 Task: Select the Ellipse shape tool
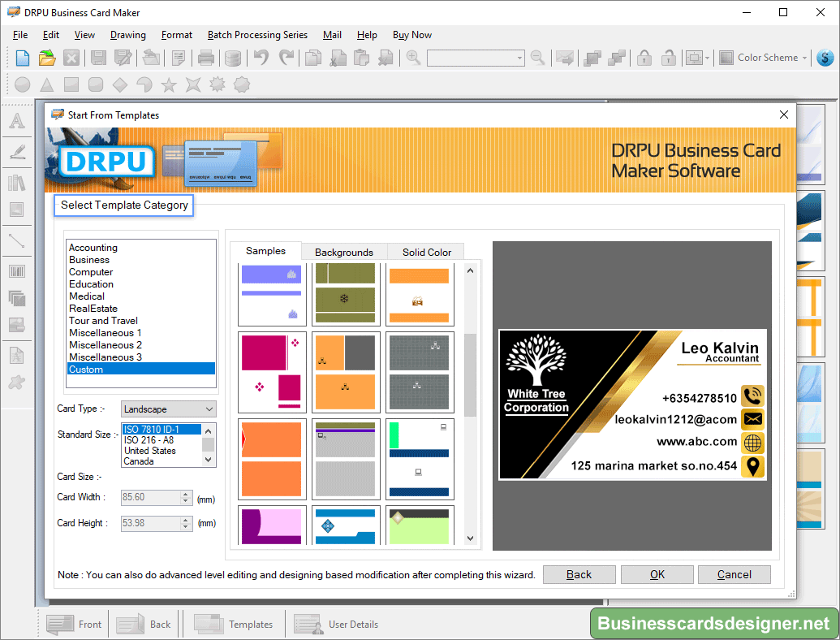pyautogui.click(x=22, y=84)
